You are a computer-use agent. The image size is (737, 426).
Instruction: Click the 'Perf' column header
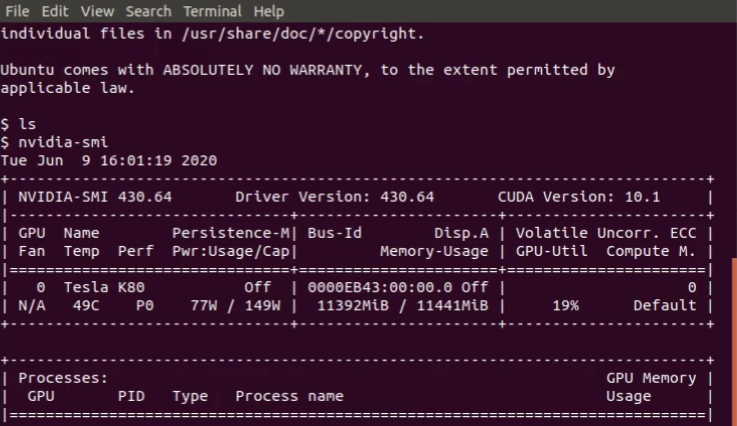[x=136, y=251]
